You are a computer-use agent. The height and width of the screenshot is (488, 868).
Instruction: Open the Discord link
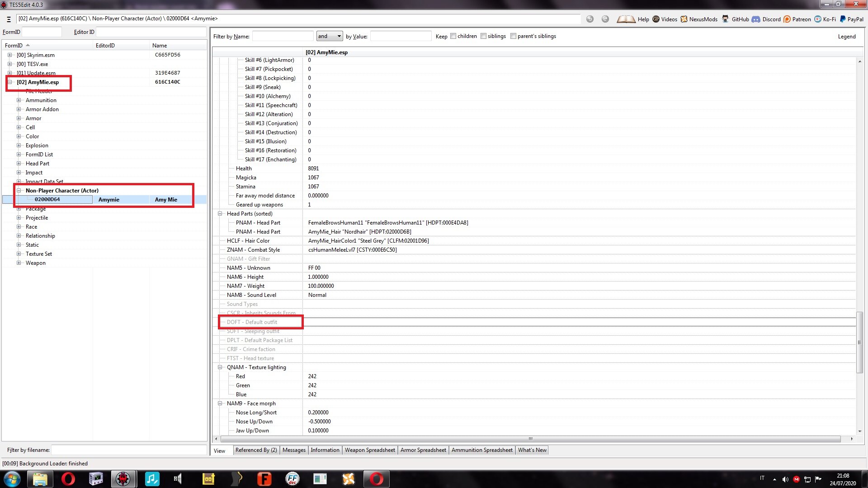(766, 19)
